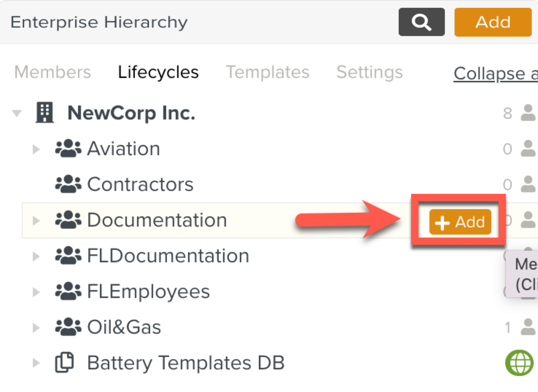
Task: Click the NewCorp Inc. building icon
Action: pos(44,113)
